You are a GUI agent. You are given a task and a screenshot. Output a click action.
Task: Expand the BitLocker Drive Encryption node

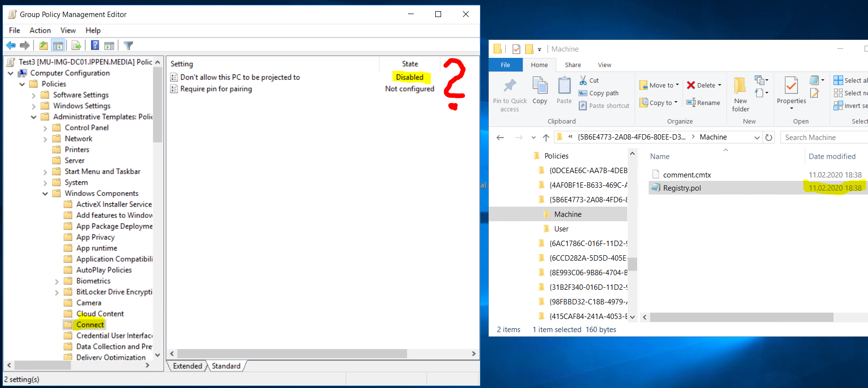[57, 292]
